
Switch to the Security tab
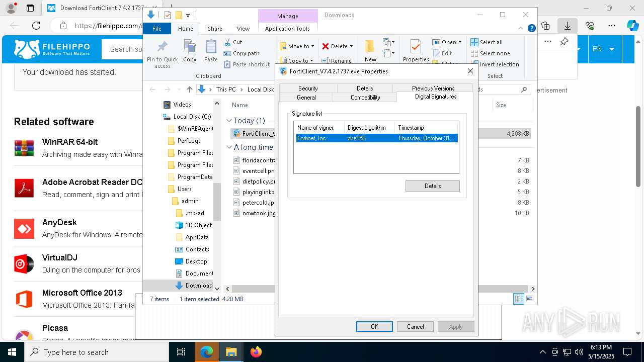(x=308, y=88)
